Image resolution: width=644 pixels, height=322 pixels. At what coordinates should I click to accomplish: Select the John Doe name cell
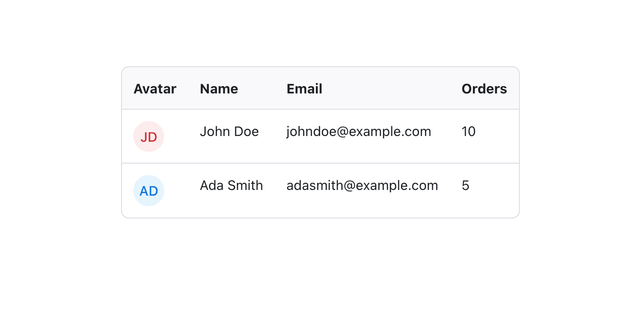tap(229, 132)
